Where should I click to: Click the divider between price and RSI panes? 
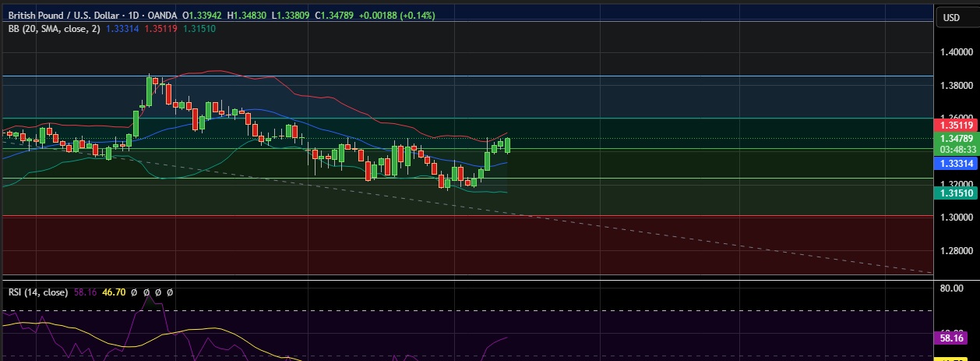click(467, 278)
